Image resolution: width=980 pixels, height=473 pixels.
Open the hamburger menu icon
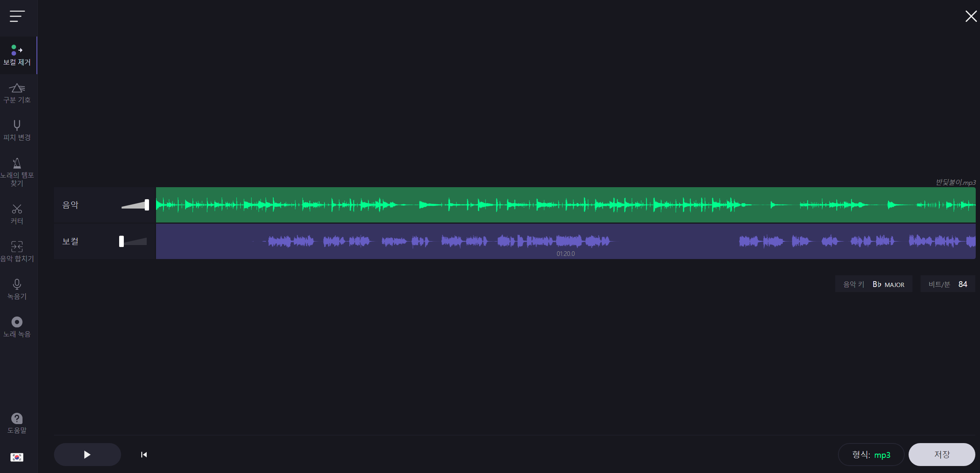pyautogui.click(x=17, y=16)
